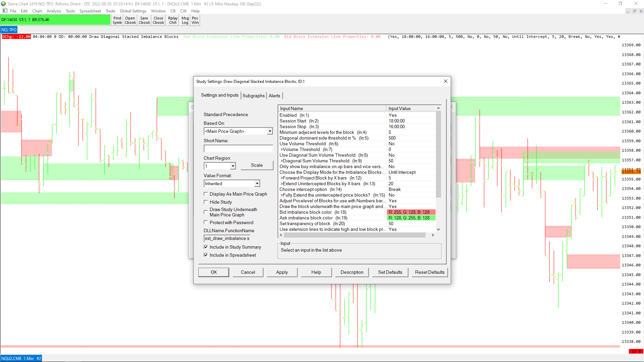Switch to the Subgraphs tab
Image resolution: width=644 pixels, height=362 pixels.
tap(253, 96)
